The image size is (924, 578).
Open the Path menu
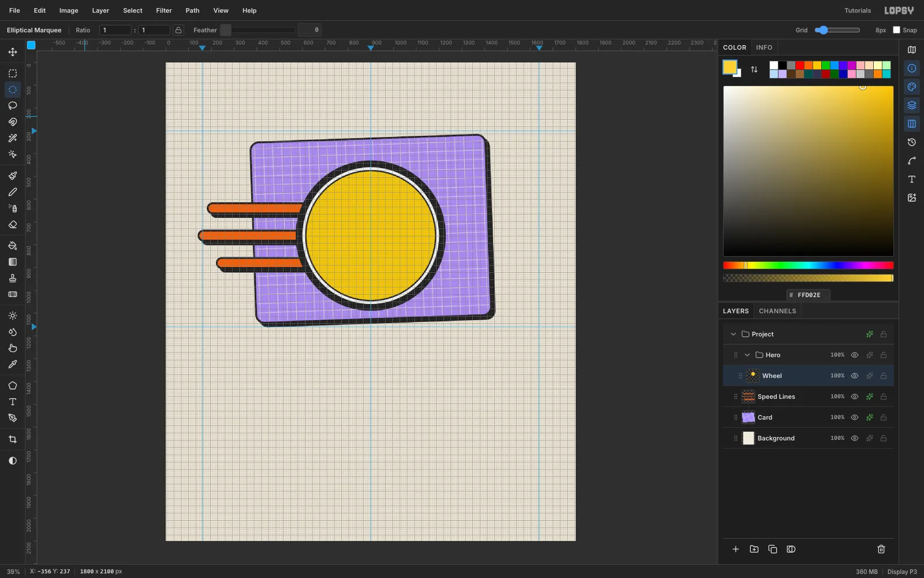click(192, 10)
